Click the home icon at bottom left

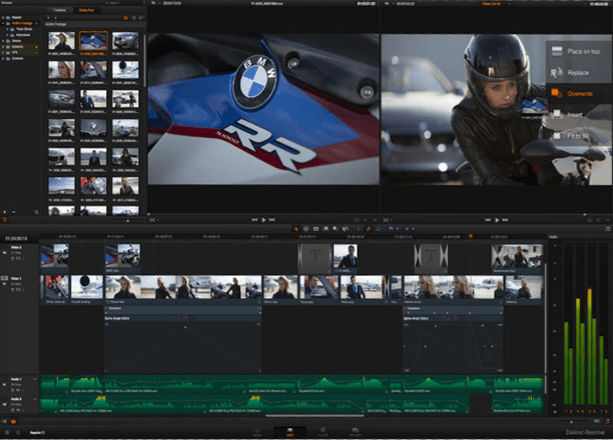click(x=7, y=433)
